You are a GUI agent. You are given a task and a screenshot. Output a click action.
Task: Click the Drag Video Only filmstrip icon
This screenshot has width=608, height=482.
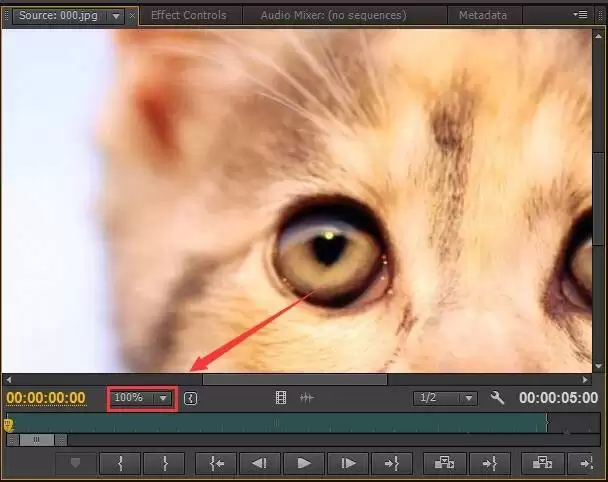281,398
